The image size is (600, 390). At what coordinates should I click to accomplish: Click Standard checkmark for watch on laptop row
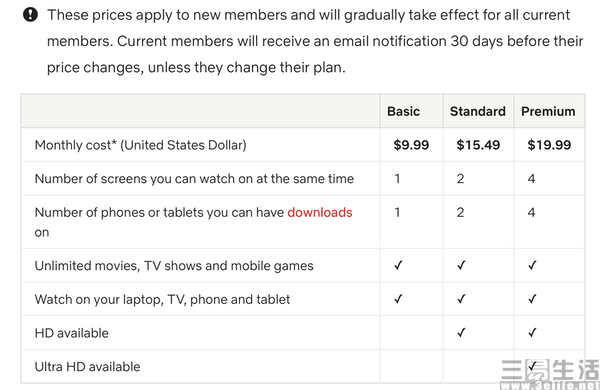461,299
